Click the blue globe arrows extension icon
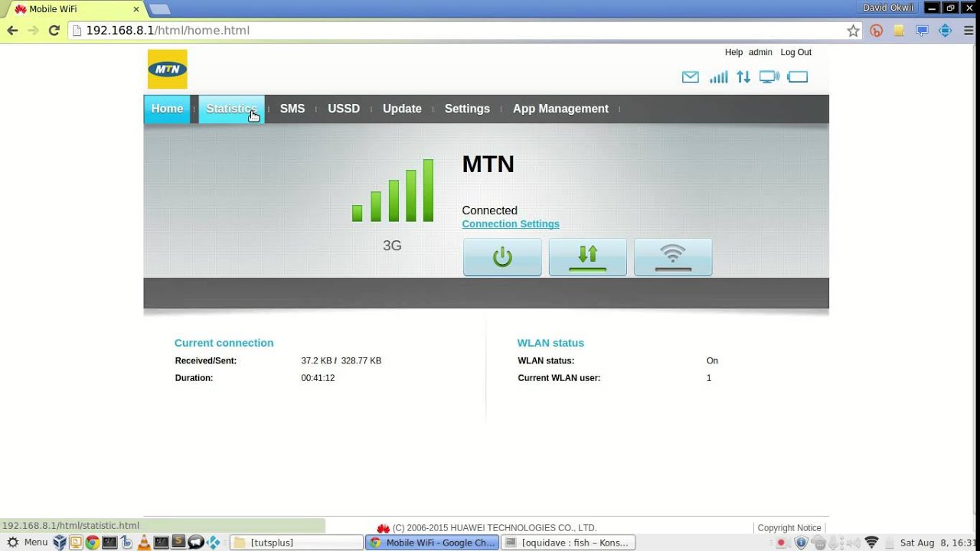 [945, 31]
